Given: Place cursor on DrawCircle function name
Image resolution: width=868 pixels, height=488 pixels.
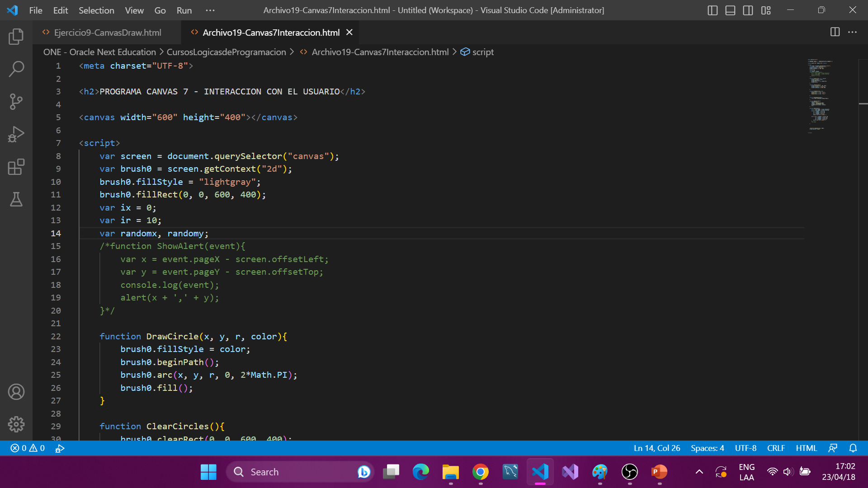Looking at the screenshot, I should 172,336.
